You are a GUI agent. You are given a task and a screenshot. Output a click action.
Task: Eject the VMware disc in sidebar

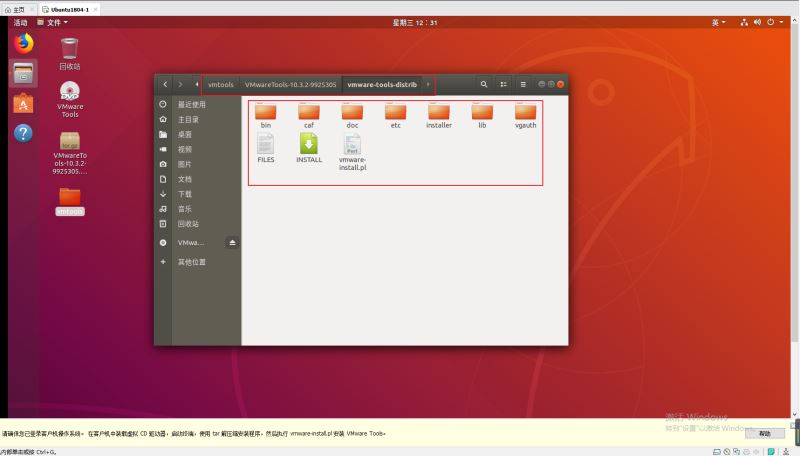232,242
